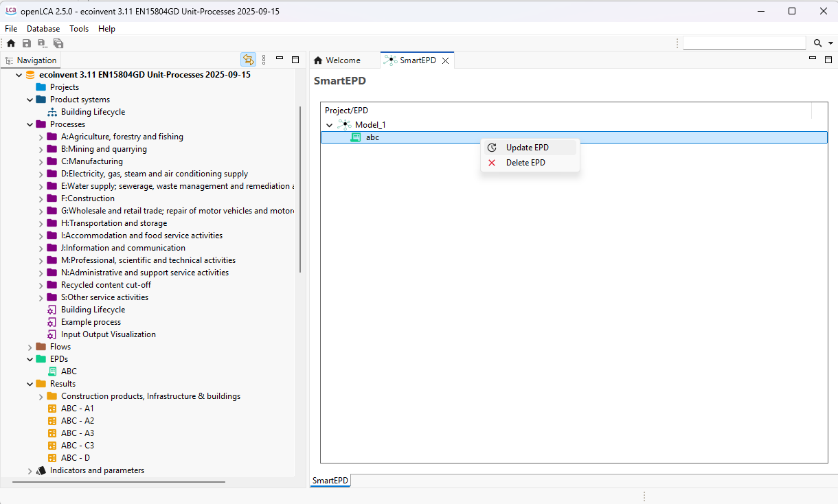Viewport: 838px width, 504px height.
Task: Click the Save All toolbar icon
Action: pos(58,43)
